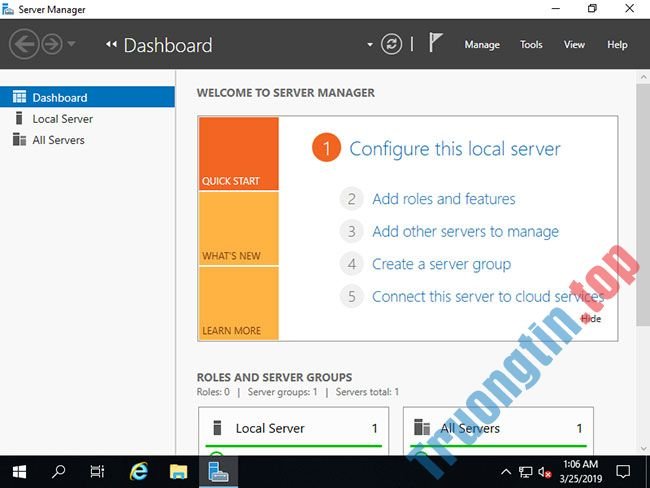Click the All Servers icon in sidebar
650x488 pixels.
coord(19,139)
